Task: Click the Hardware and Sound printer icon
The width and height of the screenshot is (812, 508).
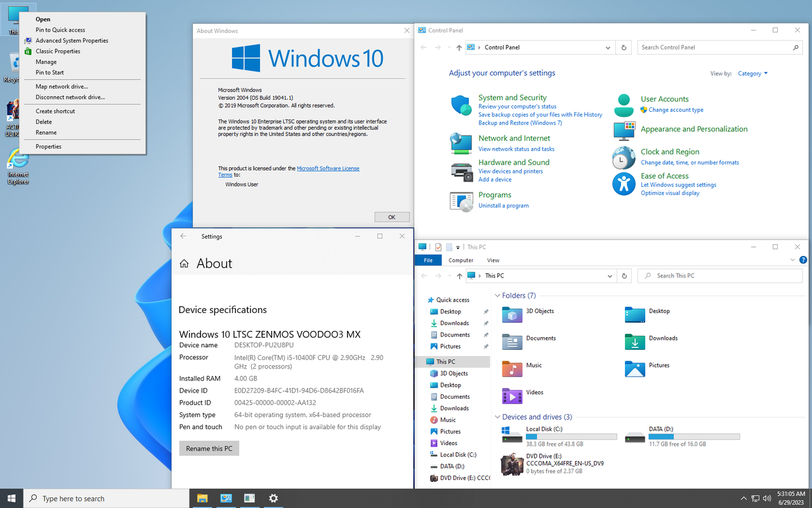Action: [461, 171]
